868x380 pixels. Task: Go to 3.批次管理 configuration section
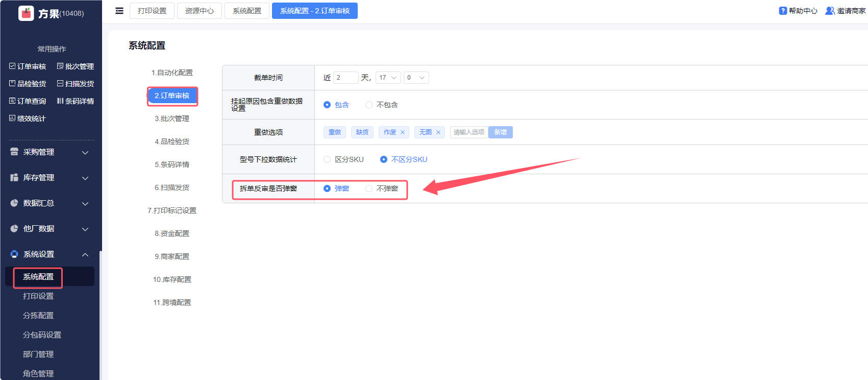pyautogui.click(x=172, y=118)
